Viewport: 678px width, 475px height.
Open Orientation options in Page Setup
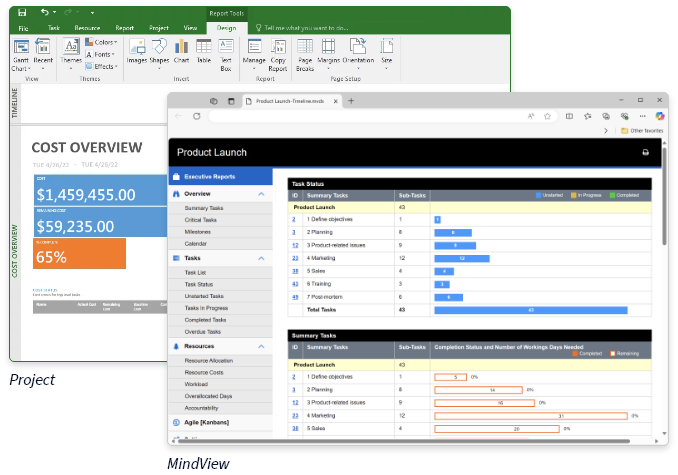point(358,54)
